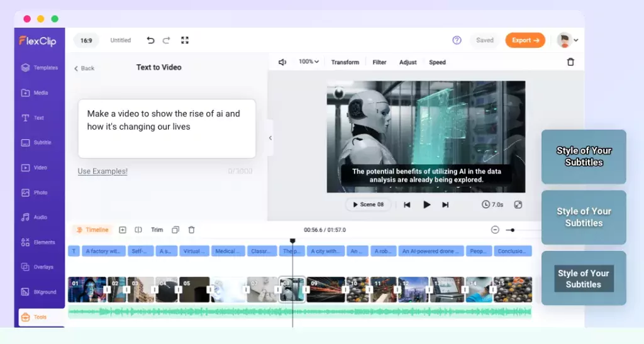This screenshot has height=344, width=644.
Task: Open the Video sidebar section
Action: pos(34,167)
